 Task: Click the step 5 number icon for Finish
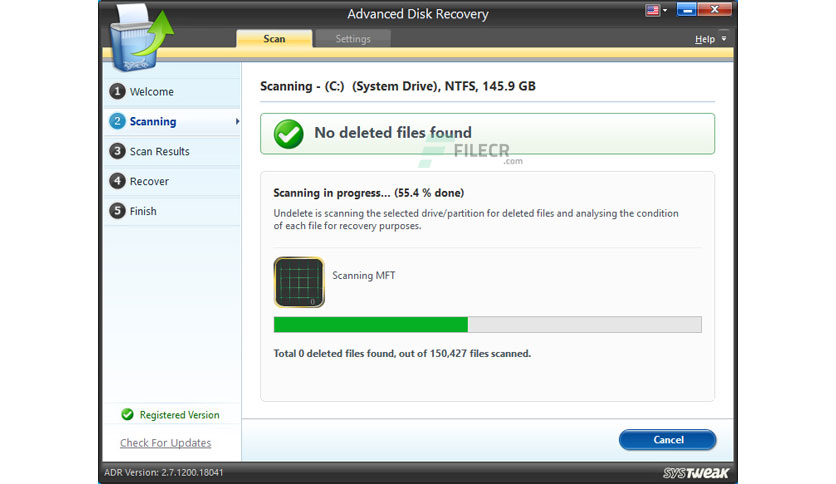[x=117, y=211]
